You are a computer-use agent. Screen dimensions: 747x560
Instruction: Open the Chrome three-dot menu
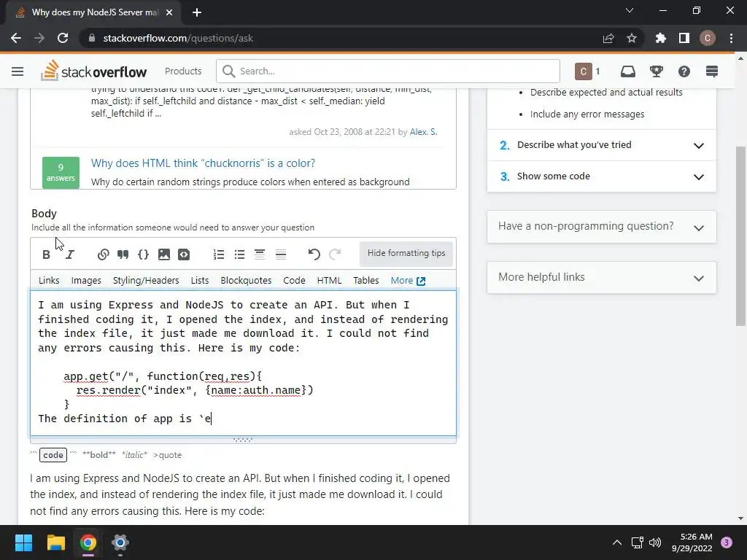(731, 38)
